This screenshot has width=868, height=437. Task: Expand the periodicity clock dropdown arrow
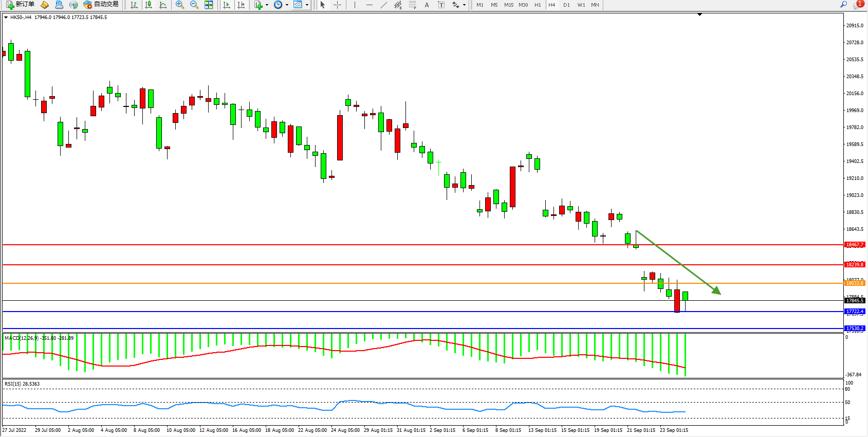[x=287, y=5]
